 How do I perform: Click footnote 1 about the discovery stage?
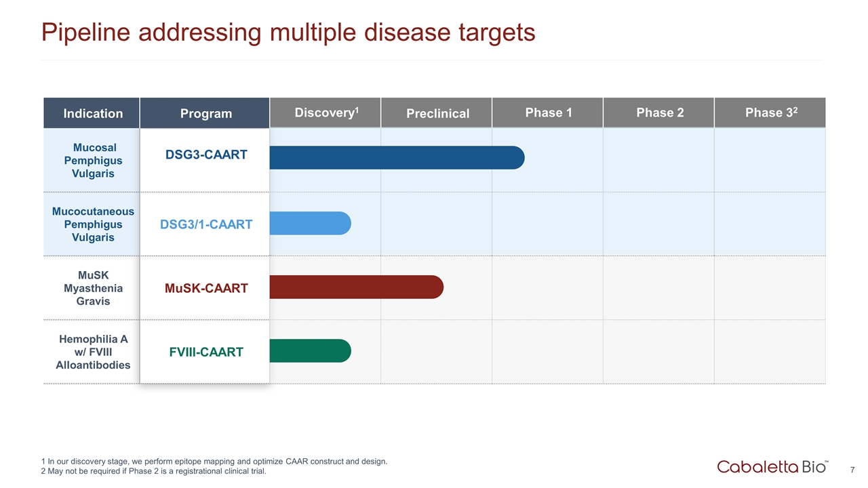214,462
